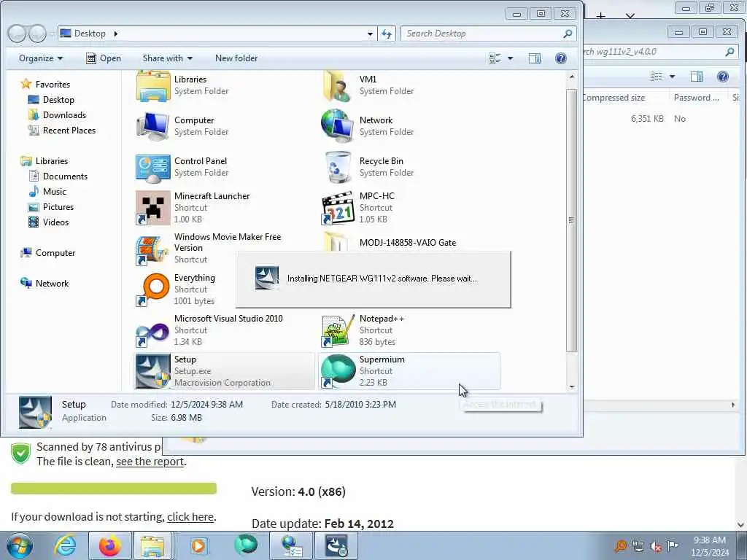Open the Share with dropdown menu
This screenshot has width=747, height=560.
(167, 58)
